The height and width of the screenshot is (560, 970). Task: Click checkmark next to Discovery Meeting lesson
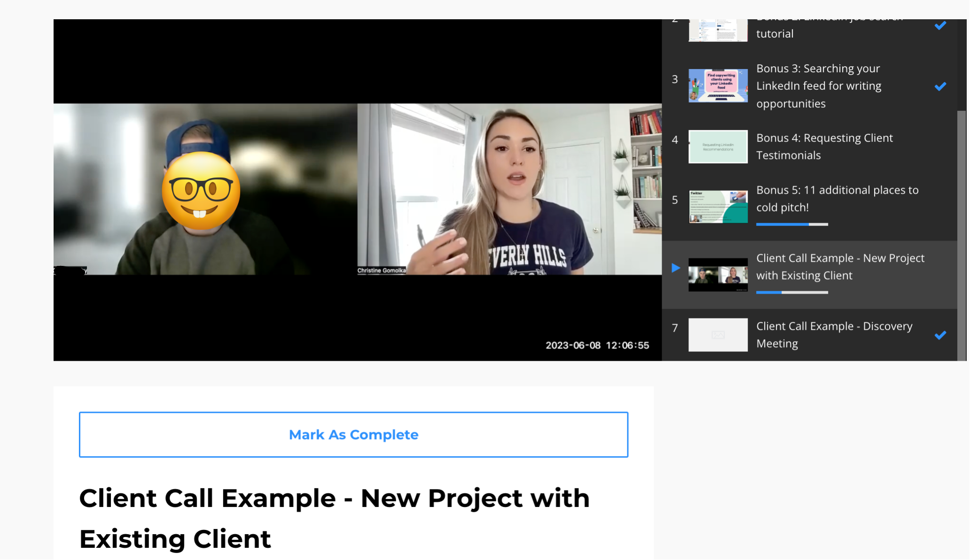pos(940,335)
